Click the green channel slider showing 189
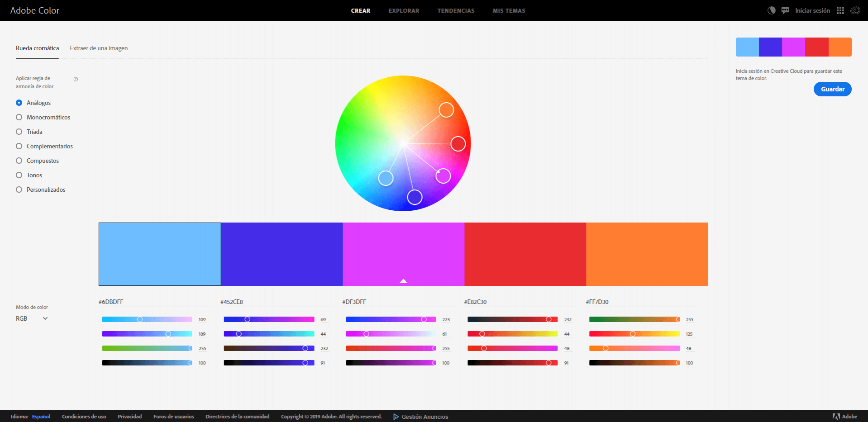The height and width of the screenshot is (422, 868). click(x=148, y=334)
